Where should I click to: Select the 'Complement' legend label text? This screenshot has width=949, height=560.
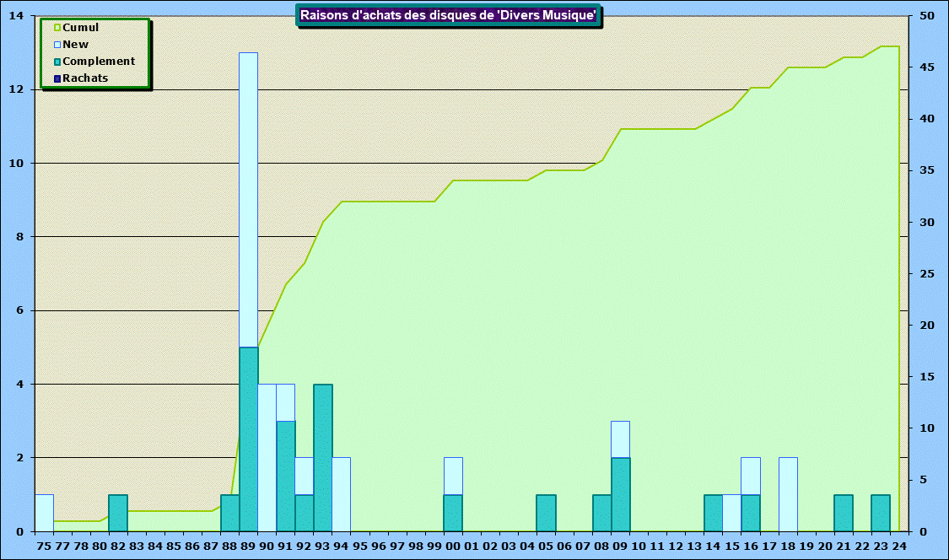pyautogui.click(x=99, y=62)
